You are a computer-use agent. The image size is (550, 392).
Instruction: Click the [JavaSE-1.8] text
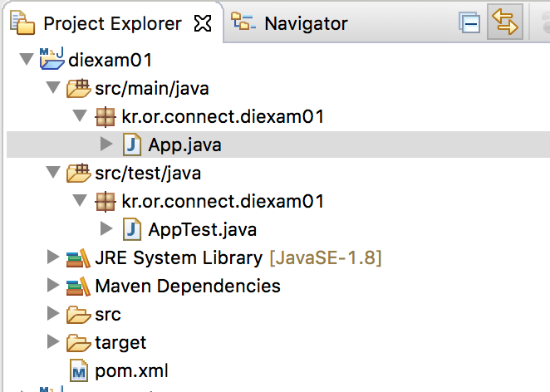(x=325, y=258)
